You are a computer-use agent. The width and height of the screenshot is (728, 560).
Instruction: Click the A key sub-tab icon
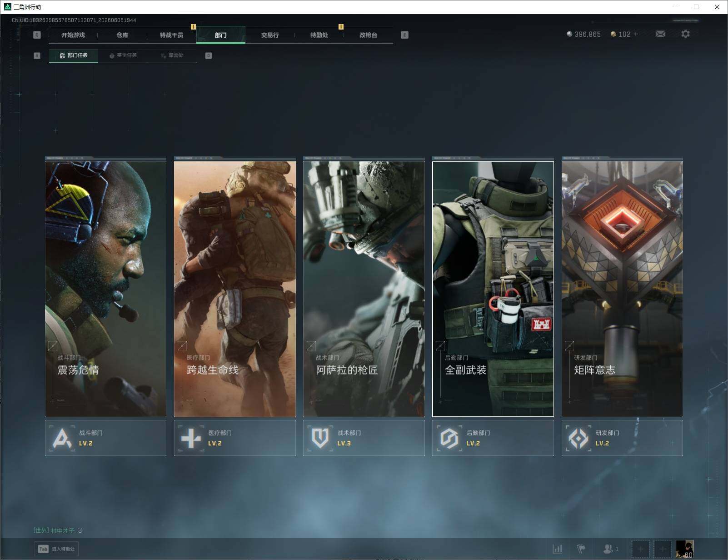click(x=37, y=55)
